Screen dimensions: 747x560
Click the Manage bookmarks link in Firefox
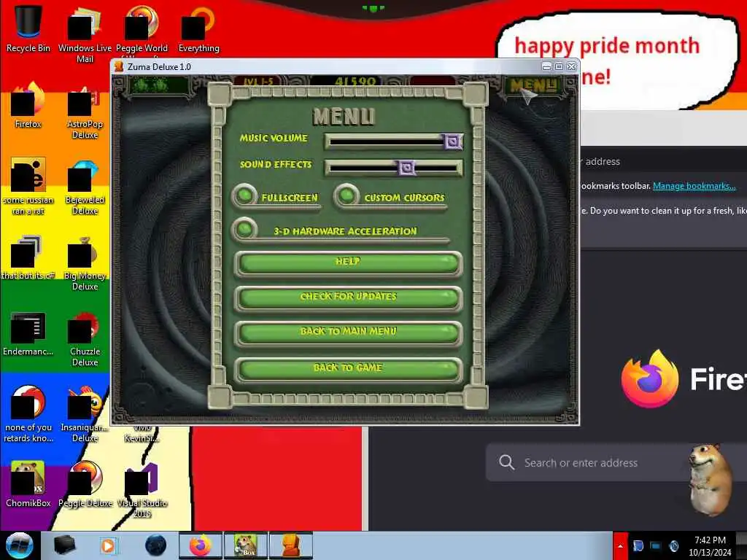pos(694,186)
